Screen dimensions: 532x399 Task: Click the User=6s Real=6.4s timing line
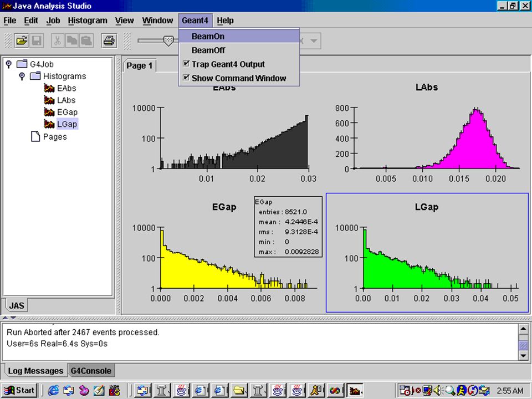(57, 344)
